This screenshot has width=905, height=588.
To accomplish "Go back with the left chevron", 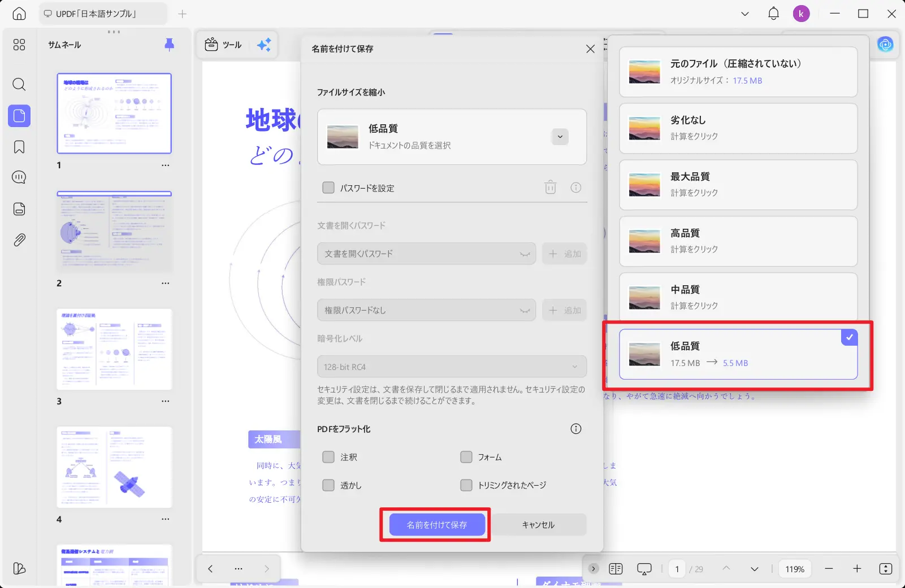I will tap(210, 569).
